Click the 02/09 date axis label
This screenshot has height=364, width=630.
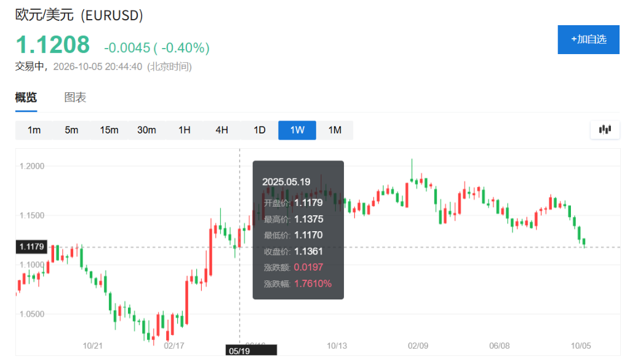click(418, 346)
